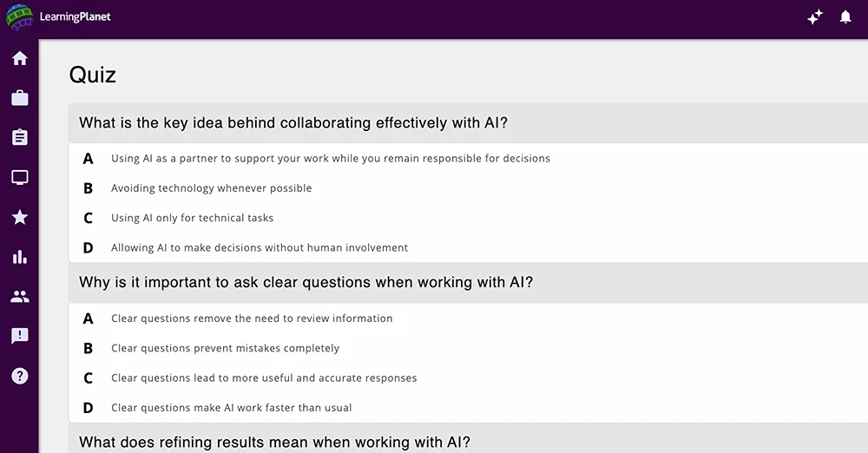Select answer C more useful accurate responses
This screenshot has height=453, width=868.
click(x=469, y=378)
